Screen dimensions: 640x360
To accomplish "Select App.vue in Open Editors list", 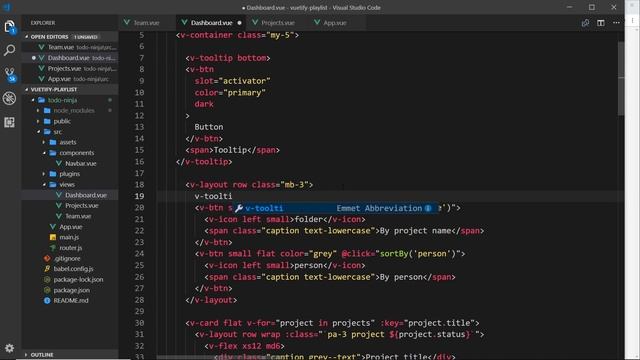I will [70, 79].
